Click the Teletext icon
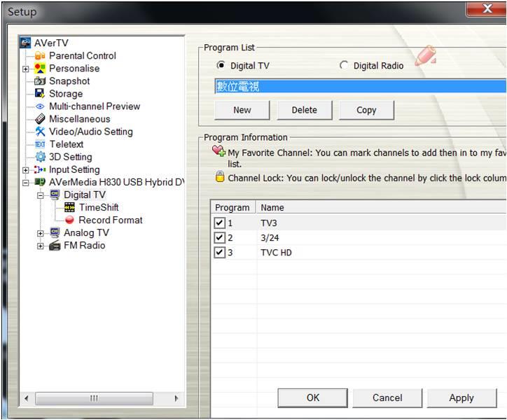 pyautogui.click(x=40, y=144)
